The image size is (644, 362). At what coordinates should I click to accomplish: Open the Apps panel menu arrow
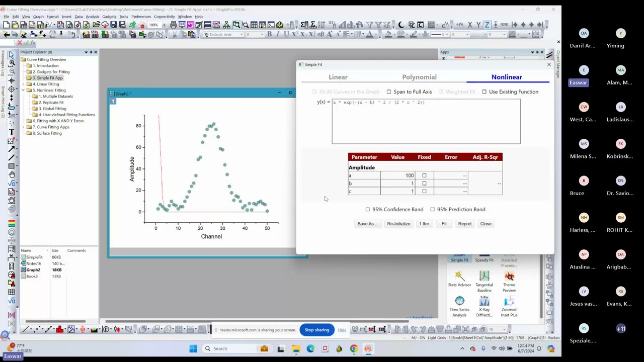point(532,52)
